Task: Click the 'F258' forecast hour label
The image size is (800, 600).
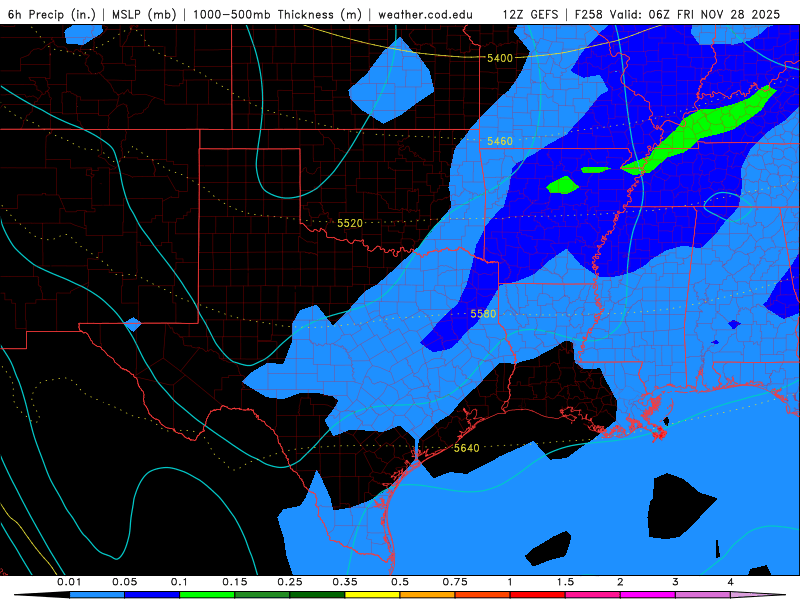Action: [589, 14]
